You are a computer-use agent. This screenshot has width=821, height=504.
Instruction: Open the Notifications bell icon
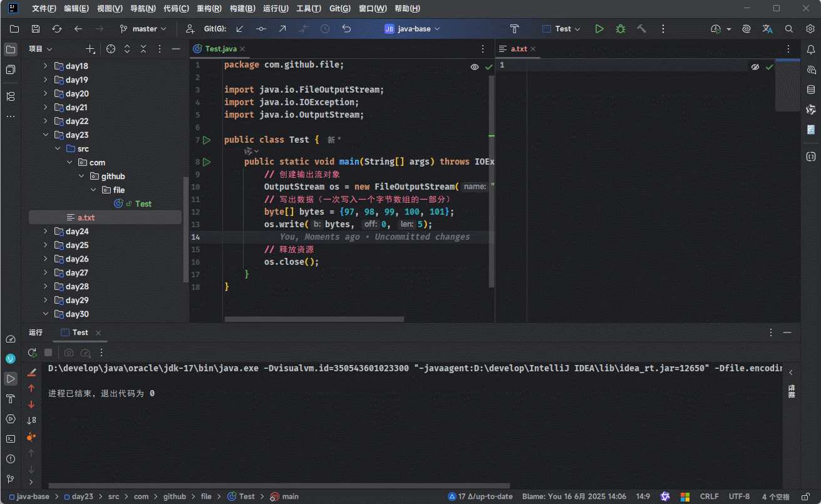pyautogui.click(x=811, y=49)
